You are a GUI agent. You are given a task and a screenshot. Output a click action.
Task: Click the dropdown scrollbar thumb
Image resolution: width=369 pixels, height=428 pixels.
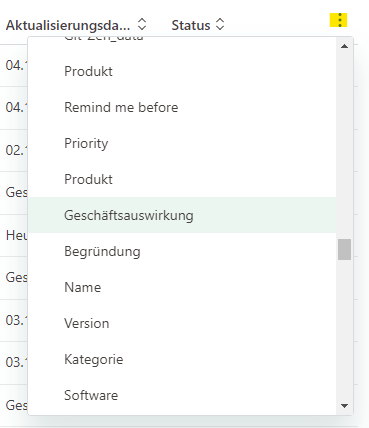tap(344, 249)
